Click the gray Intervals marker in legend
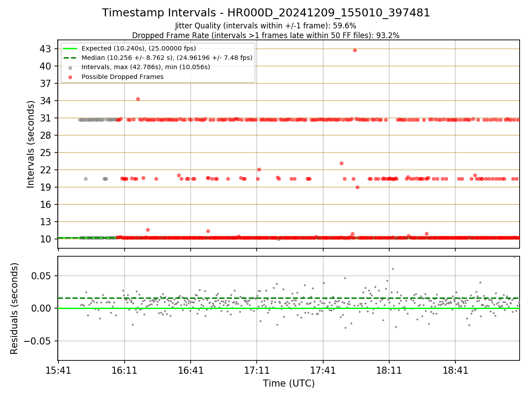The height and width of the screenshot is (399, 532). click(70, 67)
